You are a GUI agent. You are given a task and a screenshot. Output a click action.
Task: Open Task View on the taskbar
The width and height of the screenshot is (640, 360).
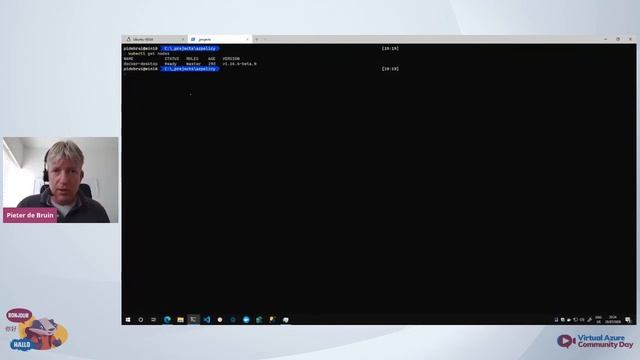coord(153,320)
